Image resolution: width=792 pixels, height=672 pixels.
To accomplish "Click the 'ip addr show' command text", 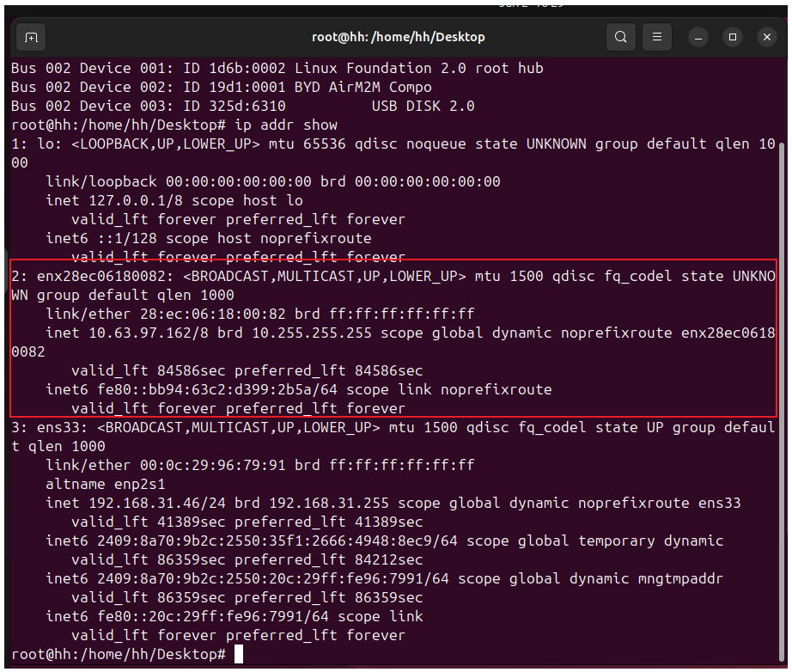I will point(286,125).
